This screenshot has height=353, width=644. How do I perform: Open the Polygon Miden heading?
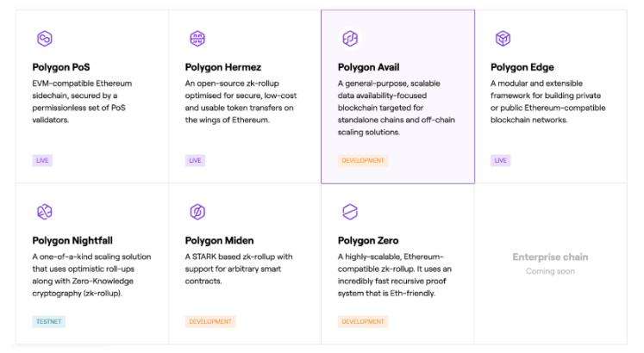(x=219, y=241)
